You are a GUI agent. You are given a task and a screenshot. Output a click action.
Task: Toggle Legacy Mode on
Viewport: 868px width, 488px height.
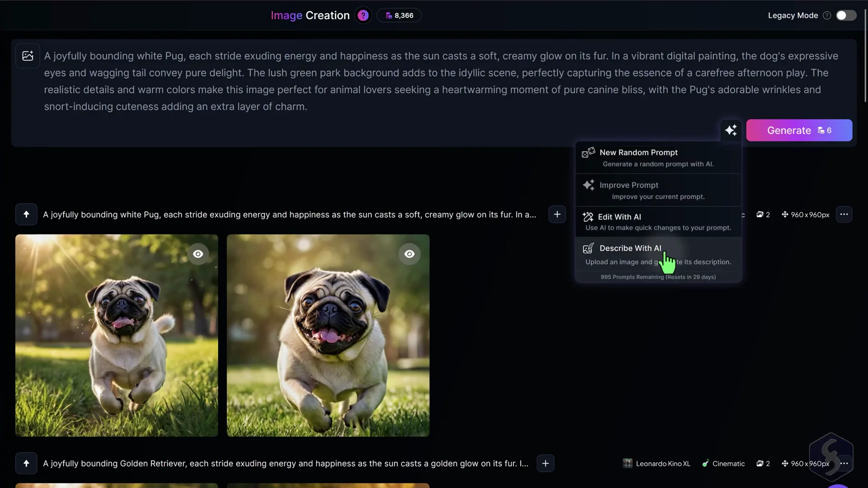point(845,15)
